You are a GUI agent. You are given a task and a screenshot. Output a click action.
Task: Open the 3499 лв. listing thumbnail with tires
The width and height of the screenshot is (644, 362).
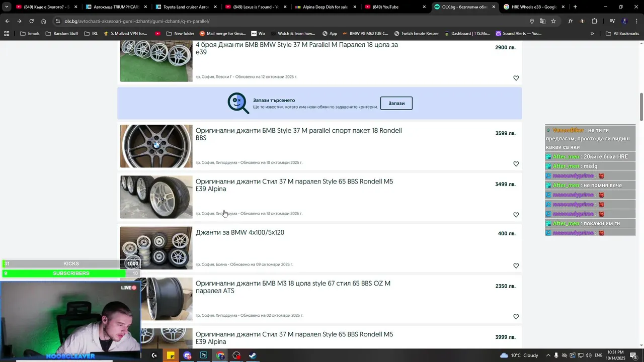point(156,197)
